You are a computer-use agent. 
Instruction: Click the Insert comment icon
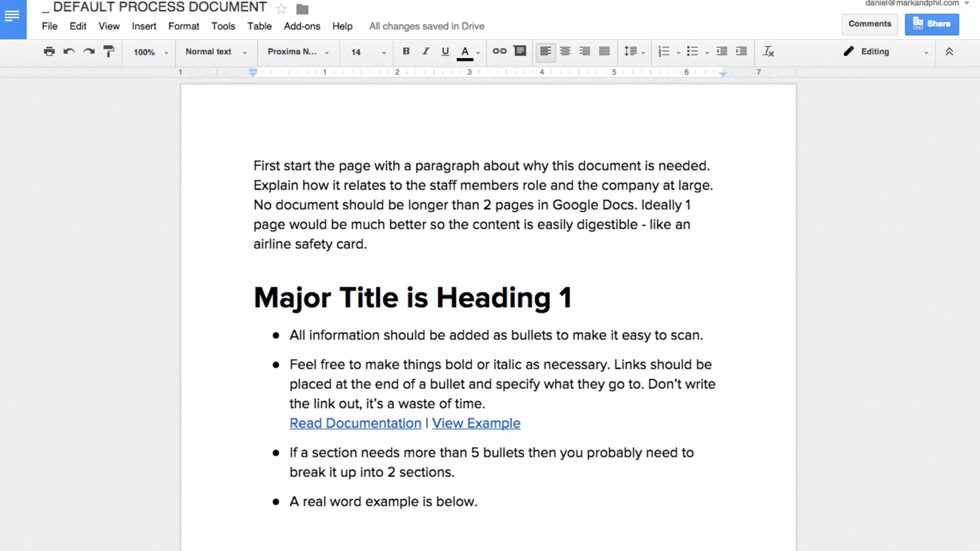point(520,51)
